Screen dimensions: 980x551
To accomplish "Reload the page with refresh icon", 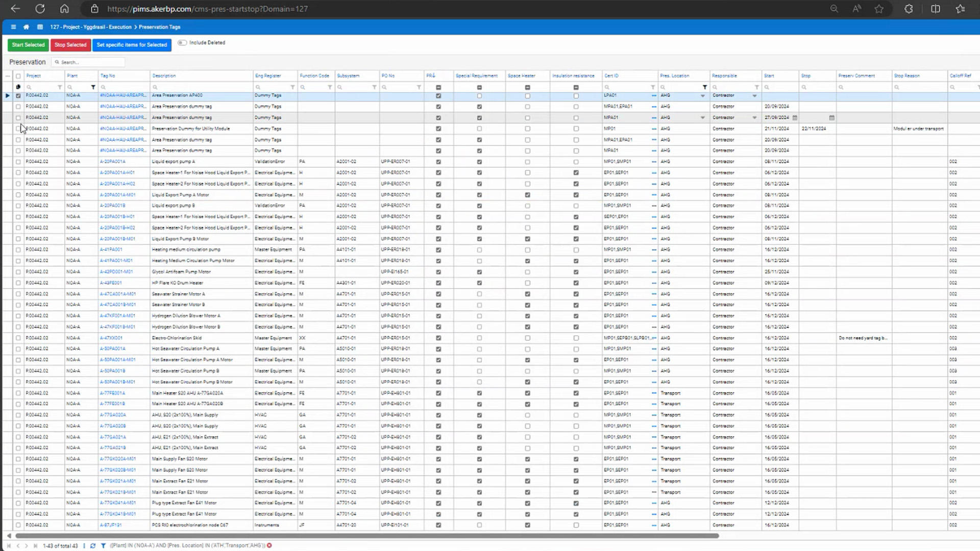I will [x=40, y=9].
